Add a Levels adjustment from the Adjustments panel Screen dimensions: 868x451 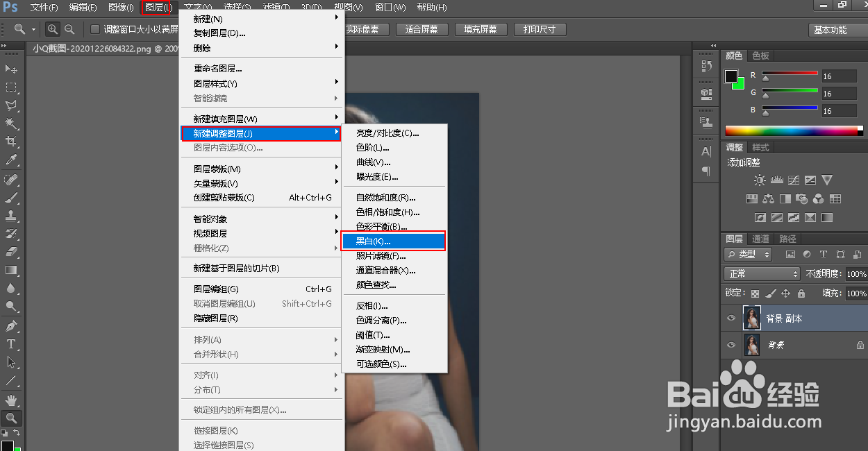click(x=777, y=179)
